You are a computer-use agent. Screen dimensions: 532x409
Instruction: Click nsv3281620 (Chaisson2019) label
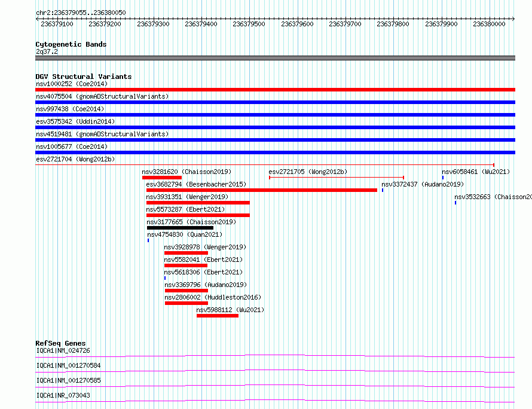[x=186, y=172]
